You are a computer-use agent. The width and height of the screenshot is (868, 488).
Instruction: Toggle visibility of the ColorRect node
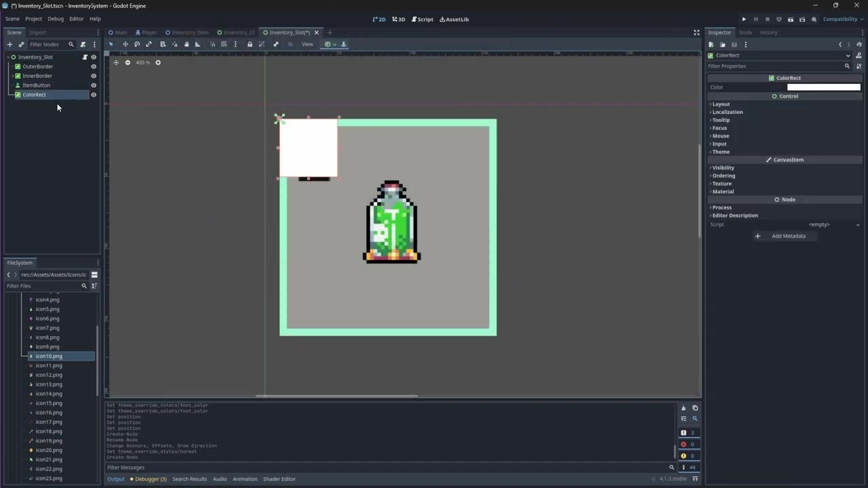tap(94, 95)
